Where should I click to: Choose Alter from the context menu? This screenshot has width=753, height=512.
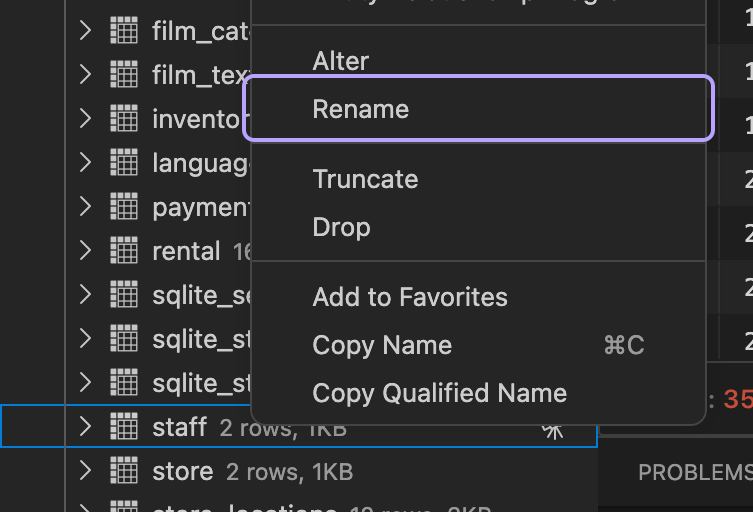coord(478,61)
